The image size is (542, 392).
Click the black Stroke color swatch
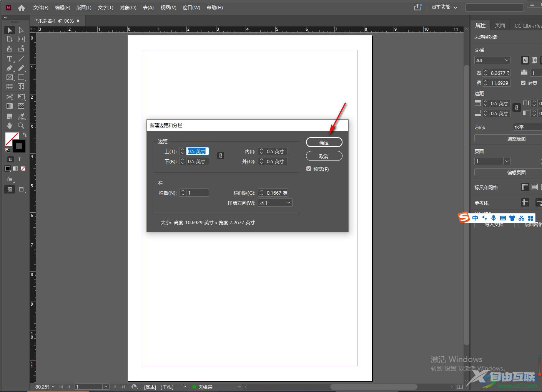19,146
